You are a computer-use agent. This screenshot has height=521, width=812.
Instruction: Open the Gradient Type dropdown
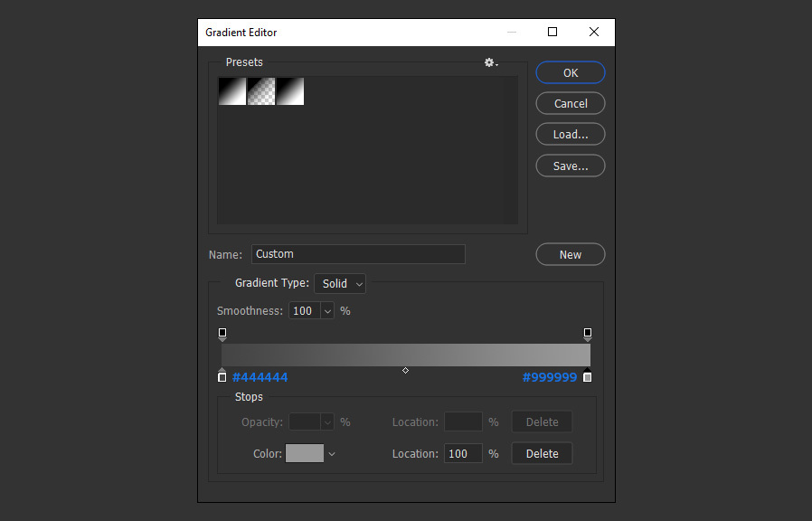coord(340,284)
